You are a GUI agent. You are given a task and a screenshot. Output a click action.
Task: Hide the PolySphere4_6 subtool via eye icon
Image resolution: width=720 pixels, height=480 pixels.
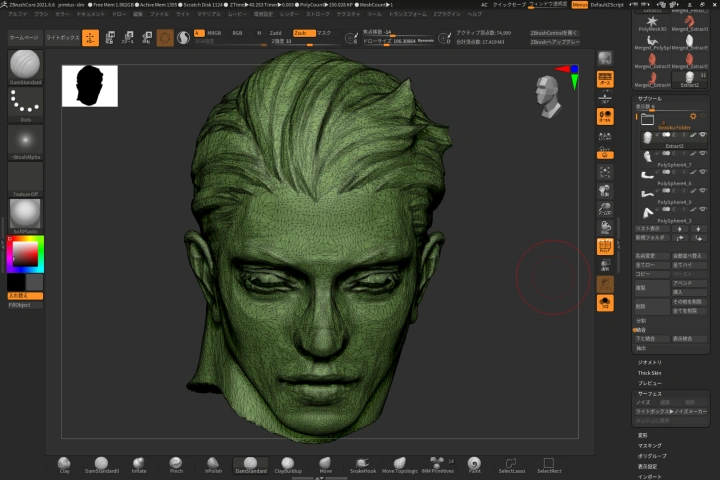(703, 172)
